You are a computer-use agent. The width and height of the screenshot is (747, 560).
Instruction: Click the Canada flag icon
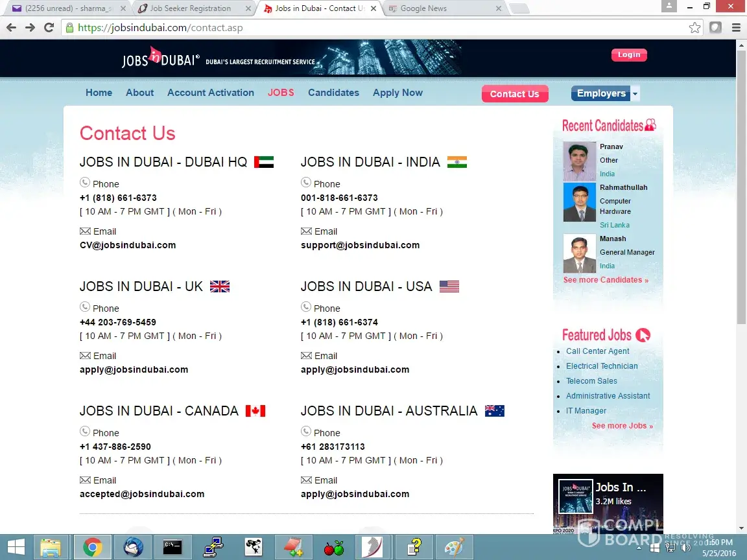(x=255, y=410)
